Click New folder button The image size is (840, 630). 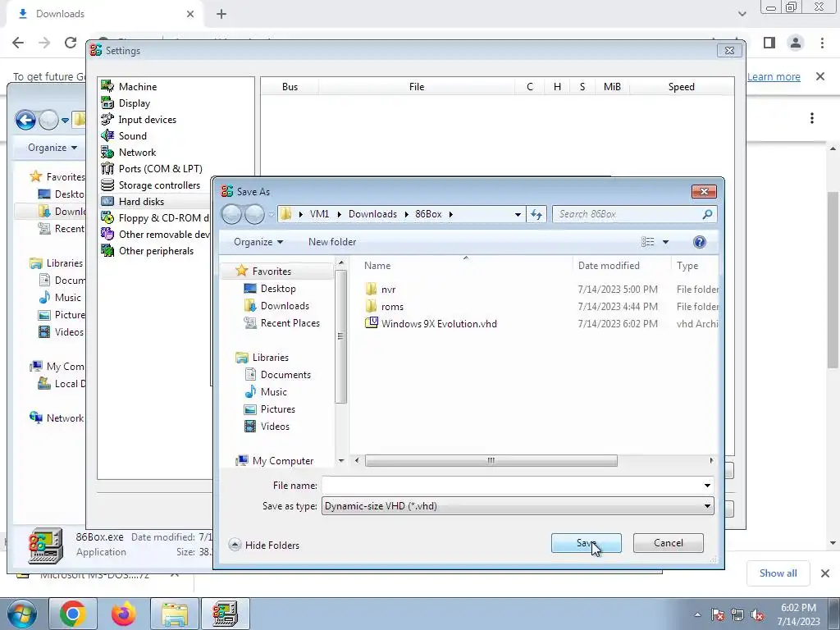click(x=332, y=242)
